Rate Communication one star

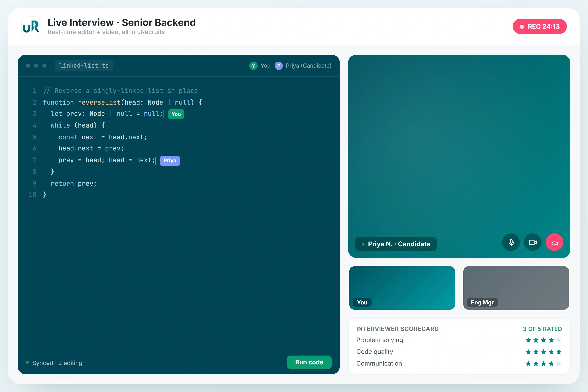pos(528,364)
